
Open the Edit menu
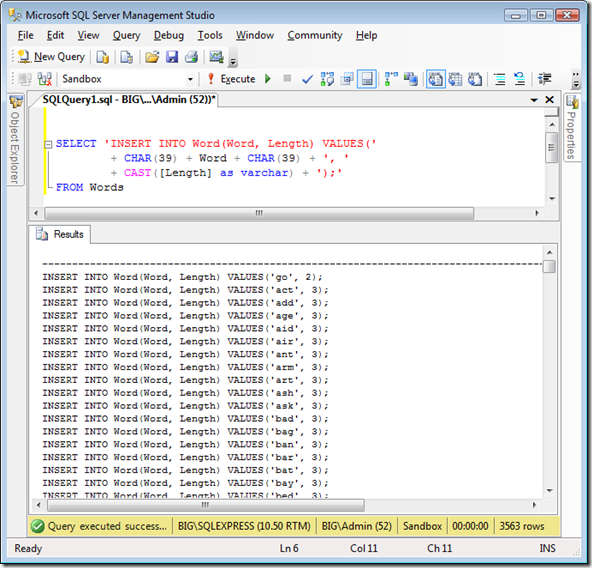click(55, 35)
